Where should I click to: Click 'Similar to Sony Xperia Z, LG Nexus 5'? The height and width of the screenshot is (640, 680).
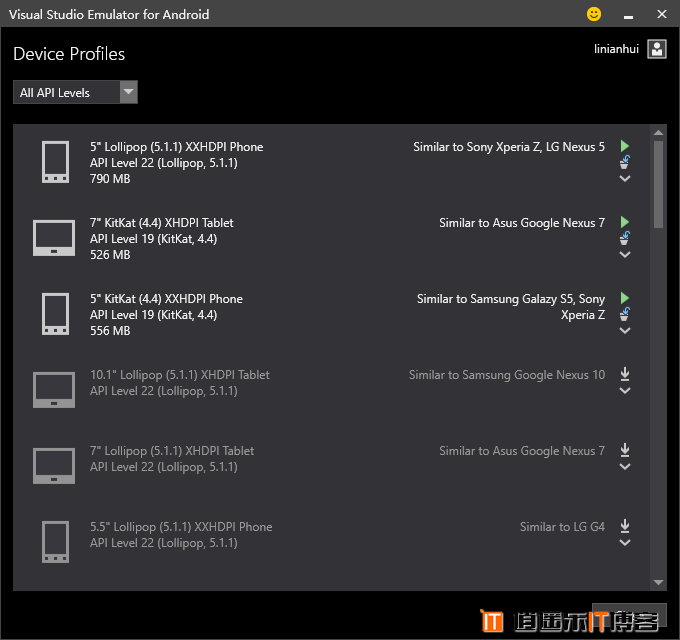(509, 147)
